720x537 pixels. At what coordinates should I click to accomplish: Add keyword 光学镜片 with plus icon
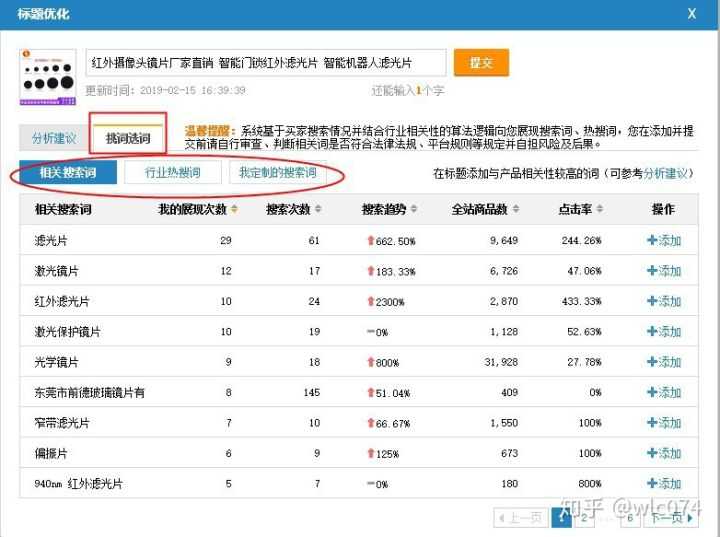(x=664, y=362)
